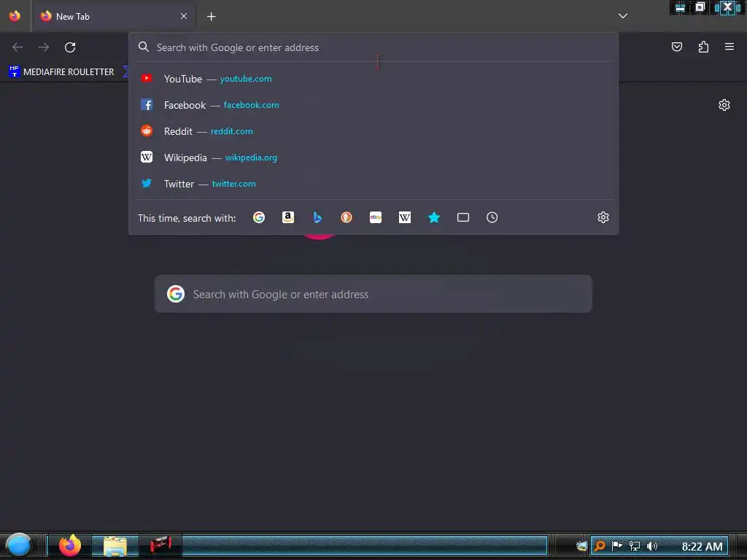The image size is (747, 560).
Task: Open volume control in tray
Action: pyautogui.click(x=652, y=546)
